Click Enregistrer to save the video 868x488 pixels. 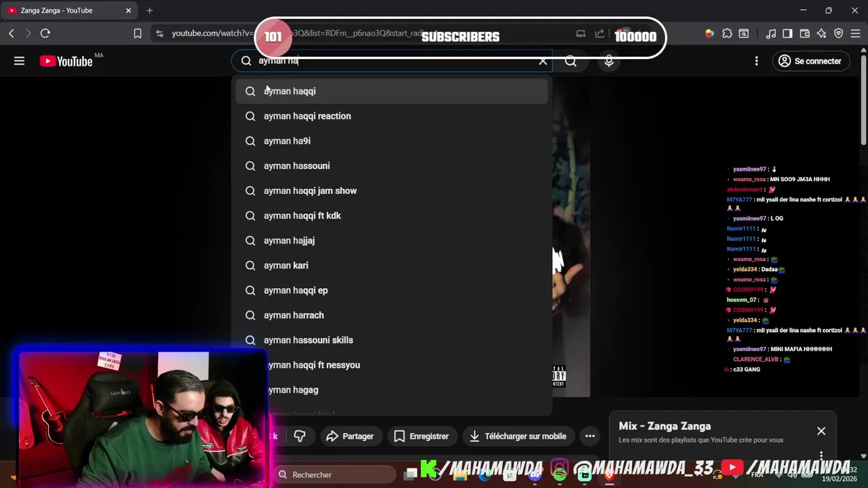421,436
